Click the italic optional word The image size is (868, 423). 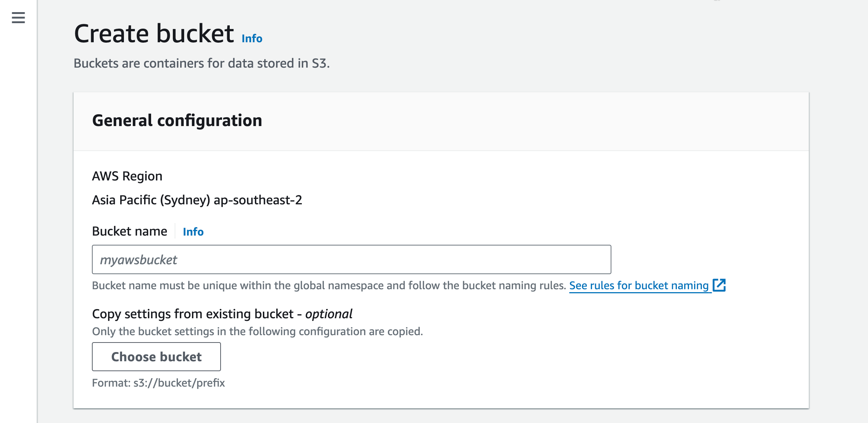click(329, 314)
